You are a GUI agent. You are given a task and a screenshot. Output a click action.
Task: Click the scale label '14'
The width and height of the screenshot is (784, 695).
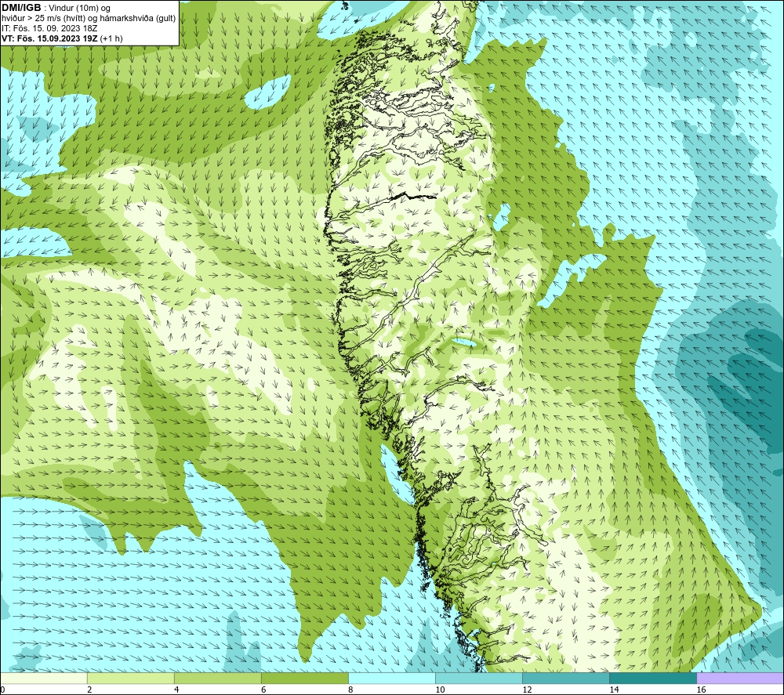tap(614, 690)
